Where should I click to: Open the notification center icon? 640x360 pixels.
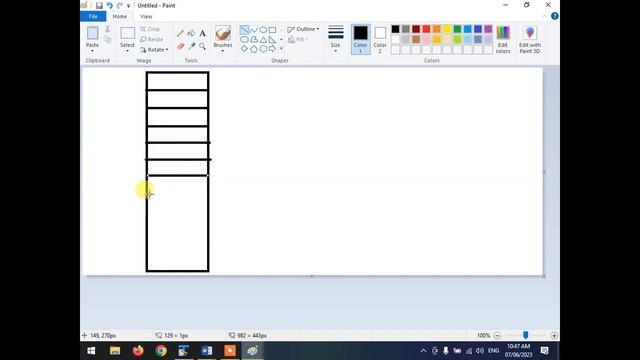tap(544, 351)
